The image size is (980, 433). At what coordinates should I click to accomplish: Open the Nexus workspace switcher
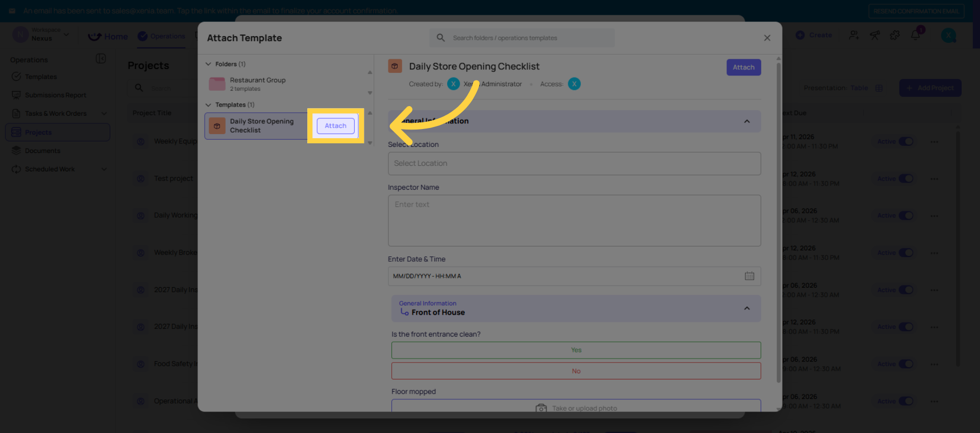click(x=41, y=35)
